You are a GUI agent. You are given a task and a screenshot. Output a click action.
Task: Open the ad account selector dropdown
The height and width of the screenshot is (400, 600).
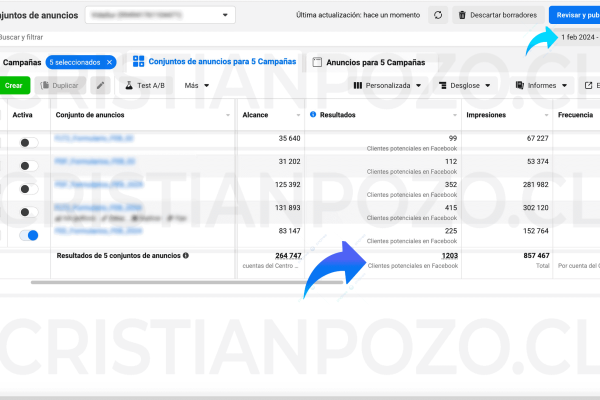[x=160, y=15]
